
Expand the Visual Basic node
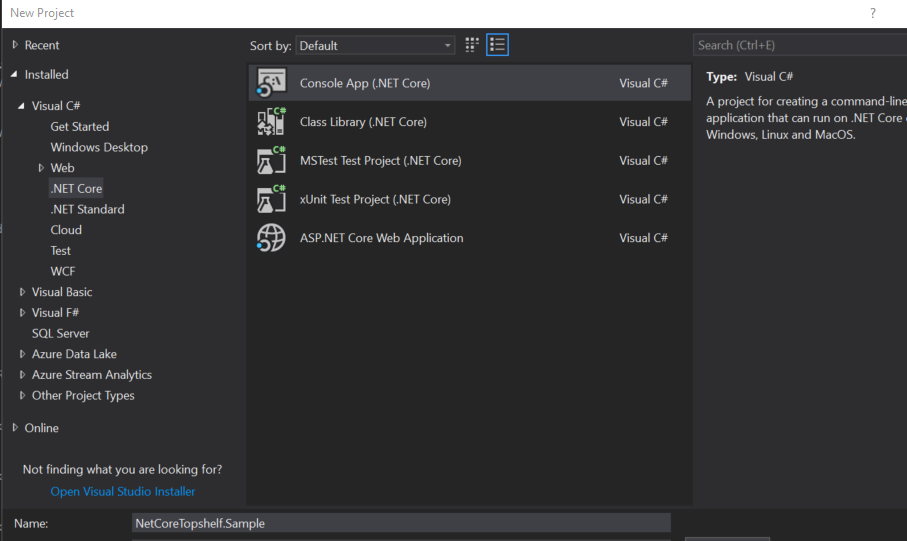[x=22, y=292]
